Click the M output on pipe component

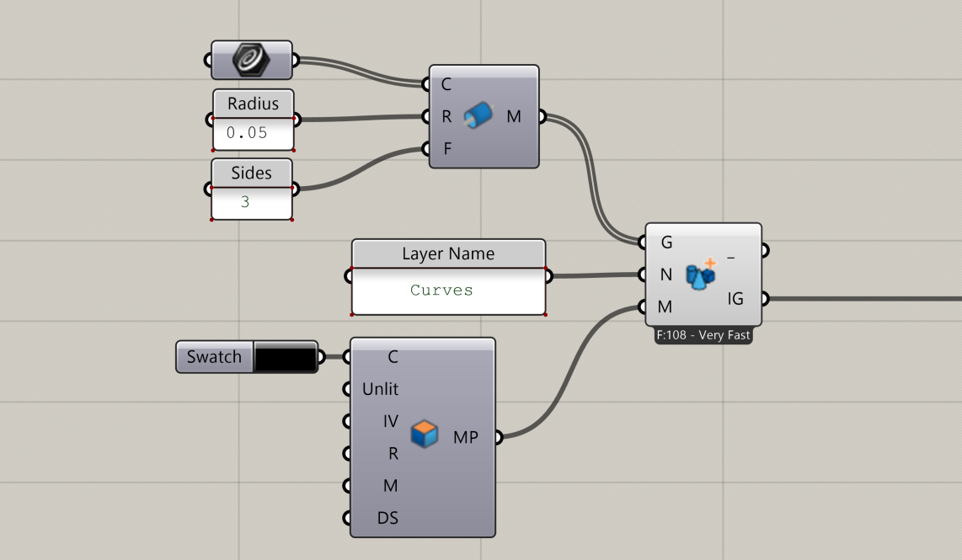coord(514,116)
